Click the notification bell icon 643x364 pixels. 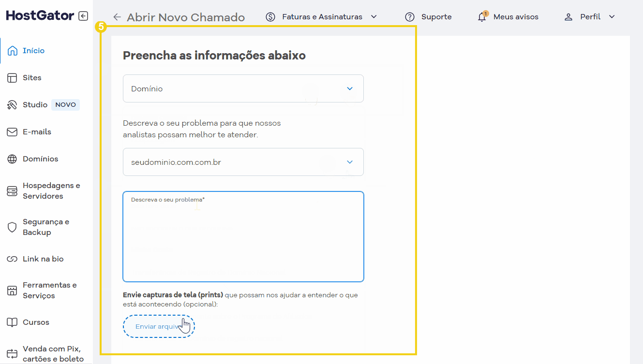[x=482, y=17]
